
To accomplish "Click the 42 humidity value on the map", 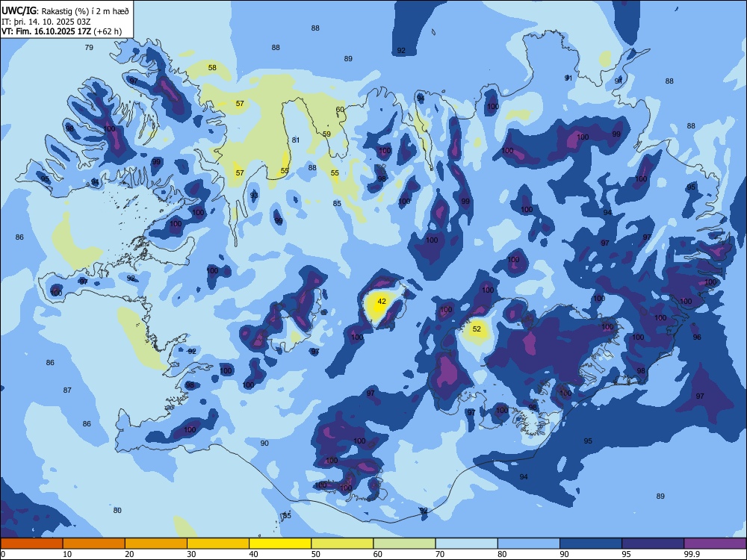I will [382, 302].
